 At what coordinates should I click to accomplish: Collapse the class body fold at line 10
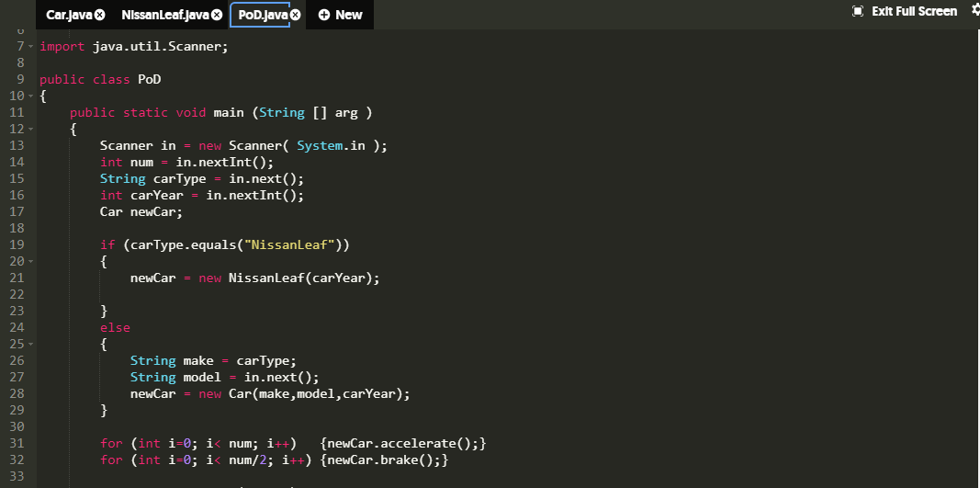(x=30, y=96)
